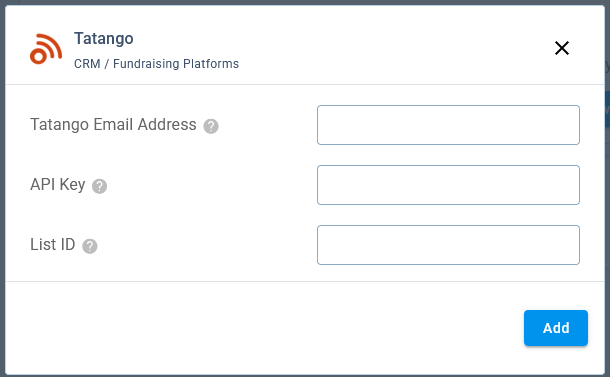The image size is (610, 377).
Task: Click the dimmed backdrop above the dialog
Action: point(305,2)
